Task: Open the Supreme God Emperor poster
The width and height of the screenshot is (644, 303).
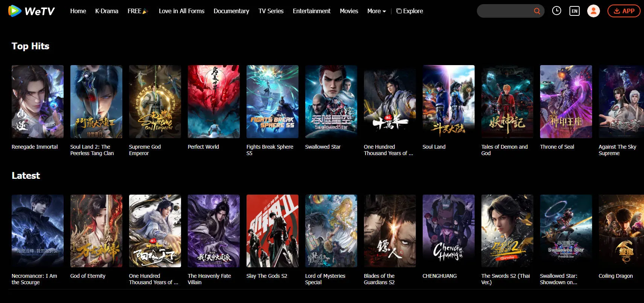Action: 155,102
